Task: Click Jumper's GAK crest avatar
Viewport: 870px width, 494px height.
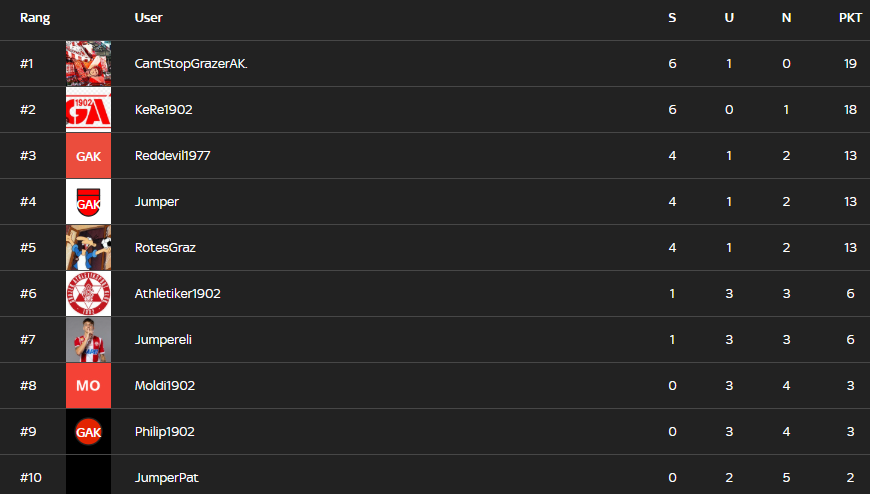Action: coord(88,202)
